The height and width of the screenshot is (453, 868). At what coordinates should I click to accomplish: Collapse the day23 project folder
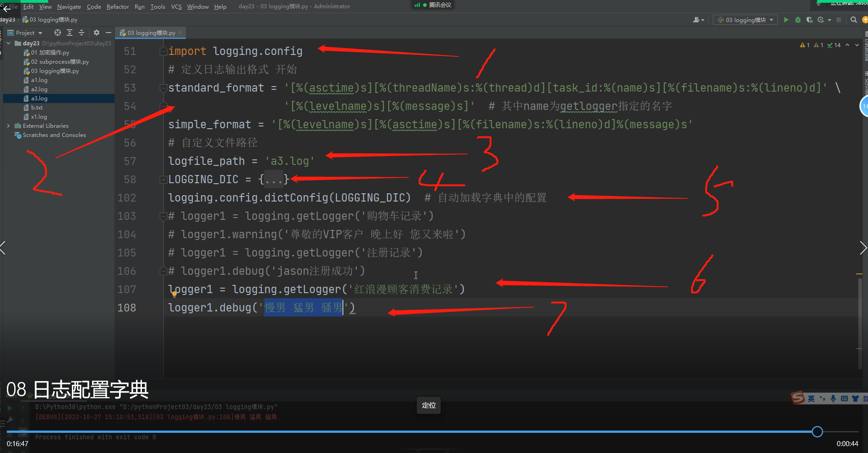click(x=9, y=43)
